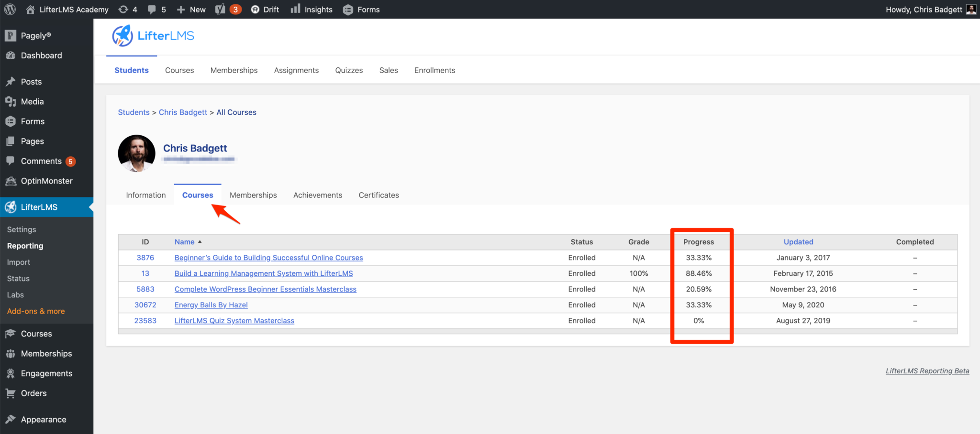Open Drift icon in admin bar
980x434 pixels.
(255, 10)
